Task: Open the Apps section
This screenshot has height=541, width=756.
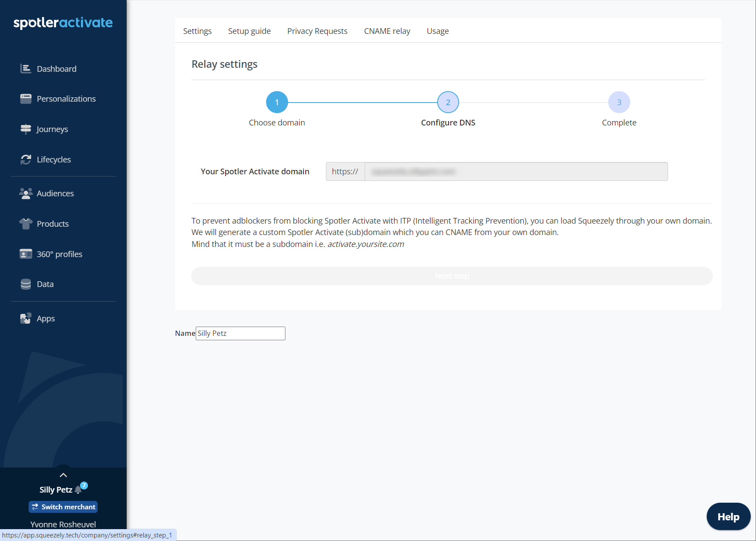Action: coord(46,318)
